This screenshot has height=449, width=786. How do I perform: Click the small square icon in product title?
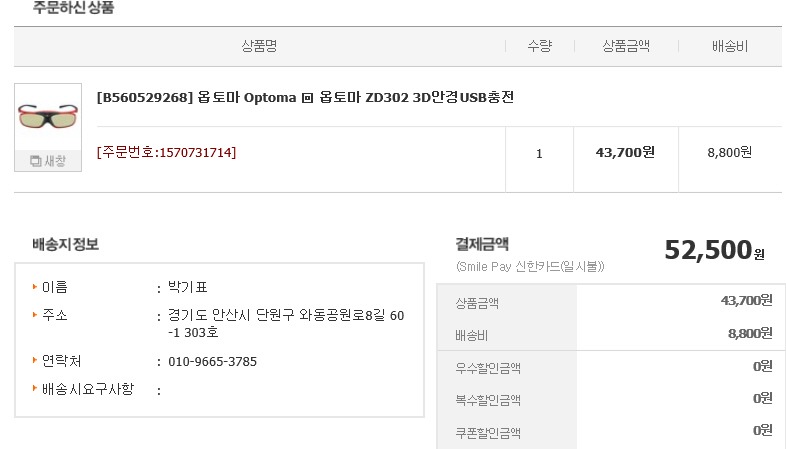point(308,98)
